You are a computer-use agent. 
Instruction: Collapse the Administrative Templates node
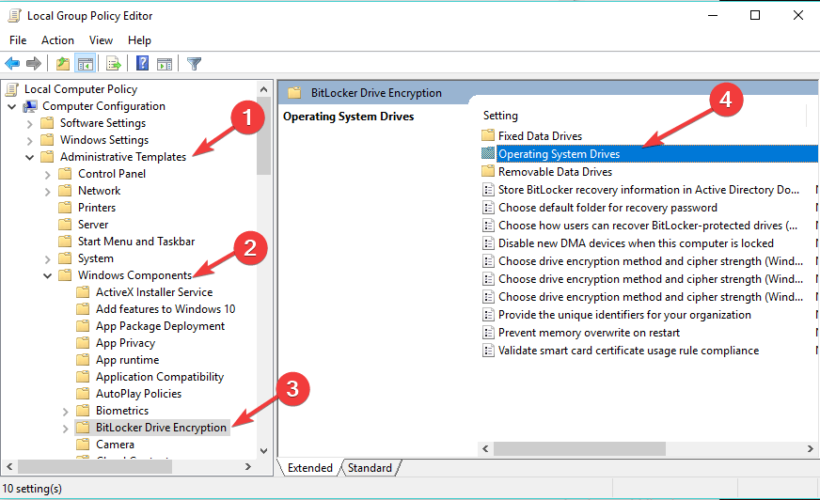click(30, 157)
